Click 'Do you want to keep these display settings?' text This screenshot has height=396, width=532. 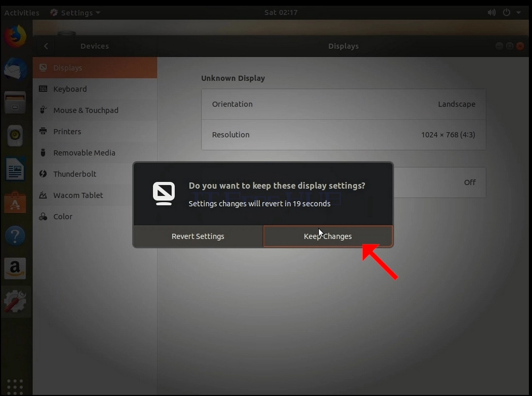pyautogui.click(x=277, y=186)
